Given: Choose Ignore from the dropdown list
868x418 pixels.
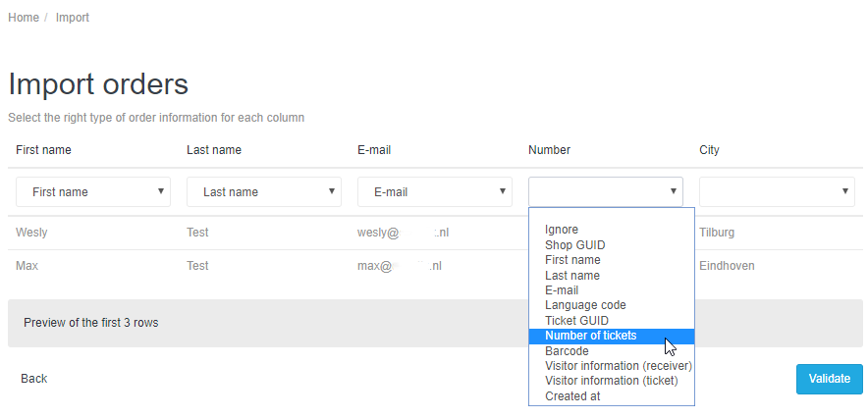Looking at the screenshot, I should point(611,230).
